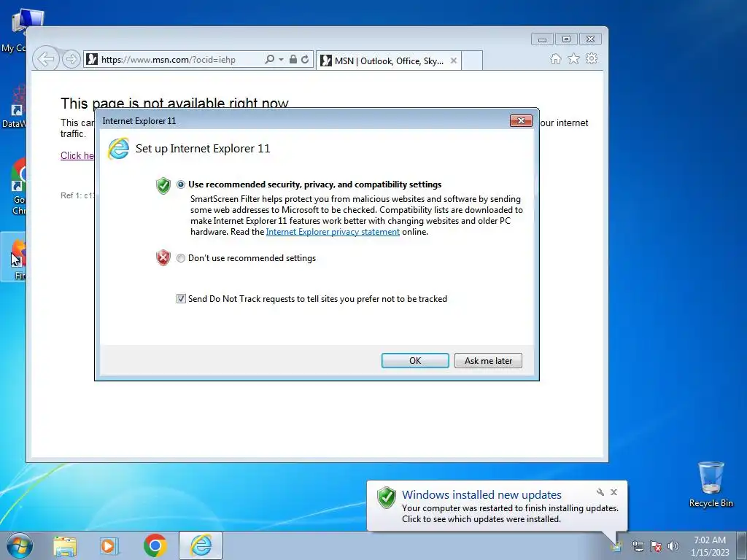Select Don't use recommended settings radio
This screenshot has width=747, height=560.
pos(181,258)
